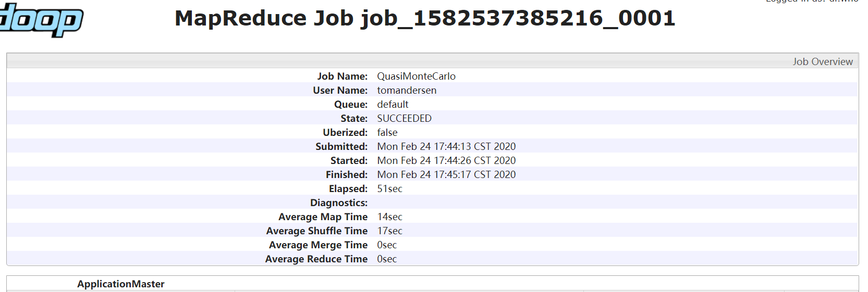Click the Average Reduce Time value 0sec
The image size is (868, 292).
tap(387, 259)
